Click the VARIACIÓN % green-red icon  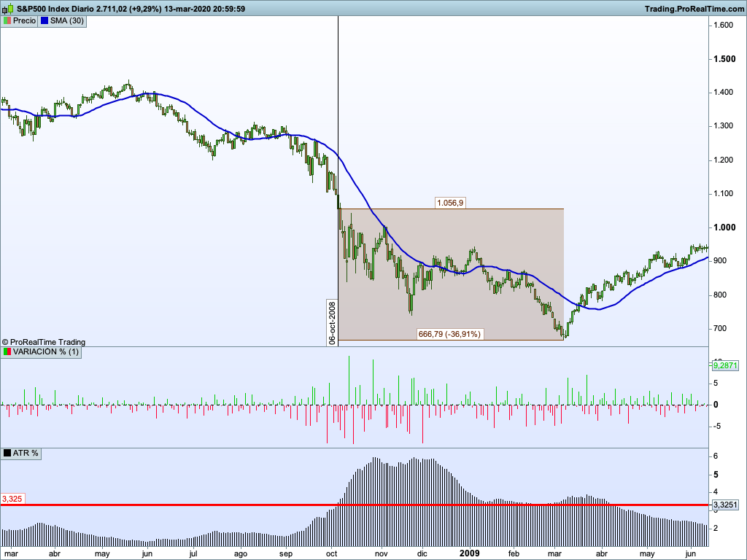[x=7, y=352]
